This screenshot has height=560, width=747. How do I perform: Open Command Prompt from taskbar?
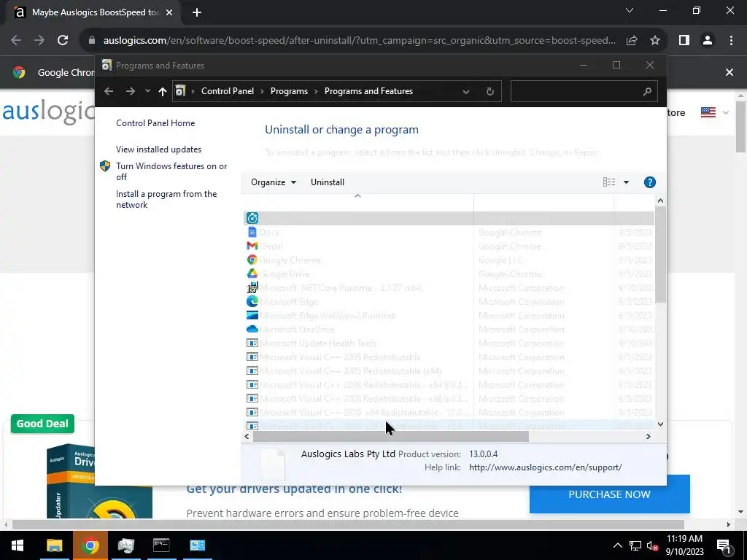tap(161, 545)
